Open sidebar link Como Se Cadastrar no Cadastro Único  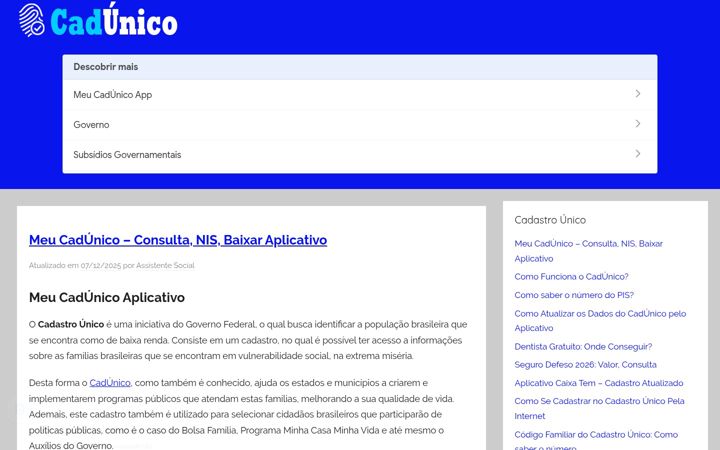[x=599, y=408]
